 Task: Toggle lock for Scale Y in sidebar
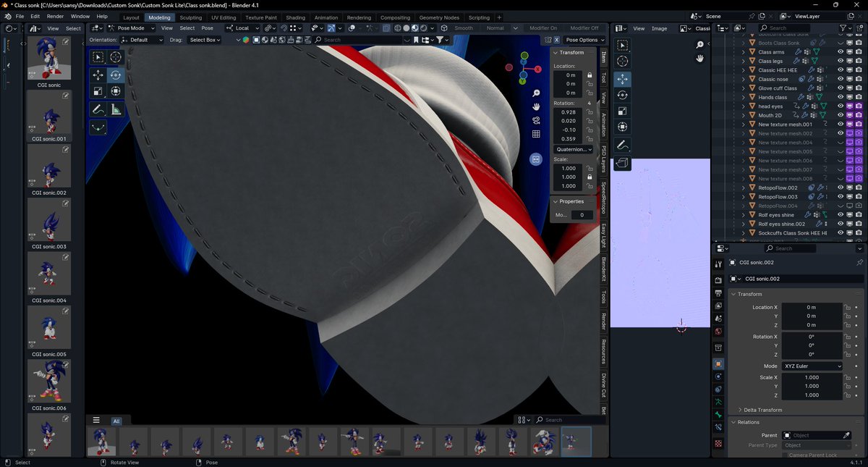coord(590,177)
